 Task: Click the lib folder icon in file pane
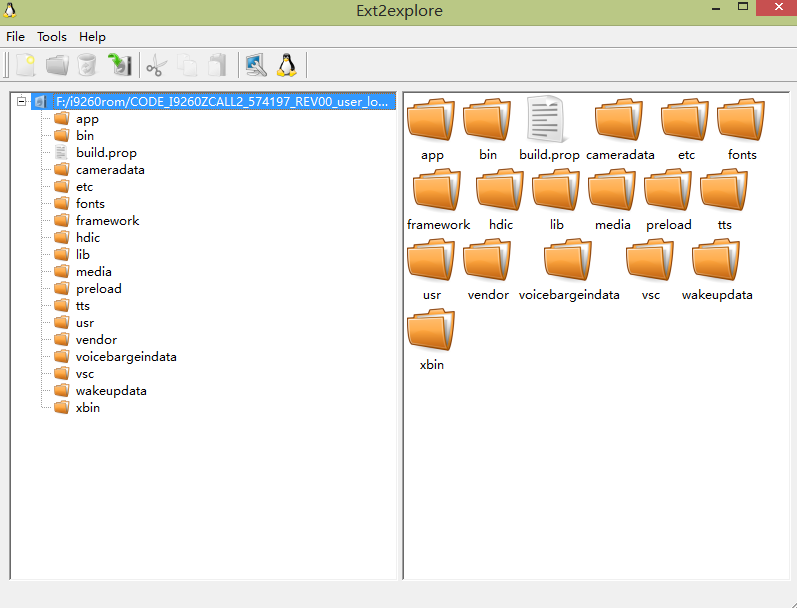click(556, 190)
